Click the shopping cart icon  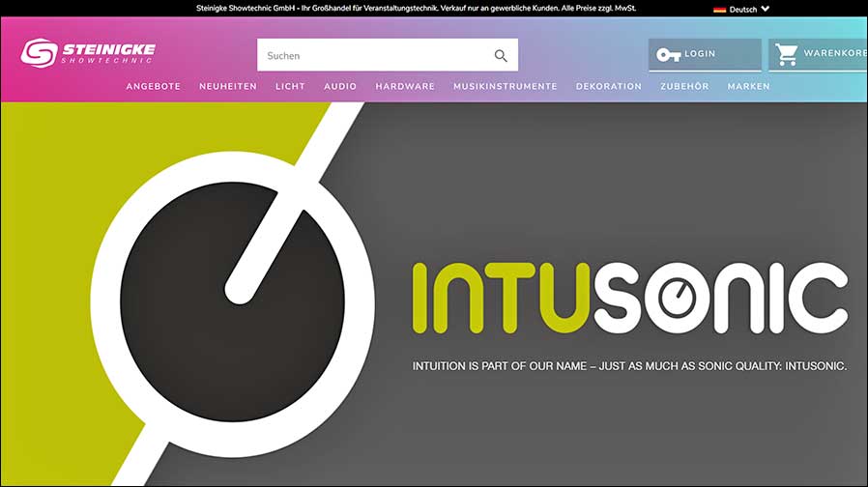click(x=786, y=54)
